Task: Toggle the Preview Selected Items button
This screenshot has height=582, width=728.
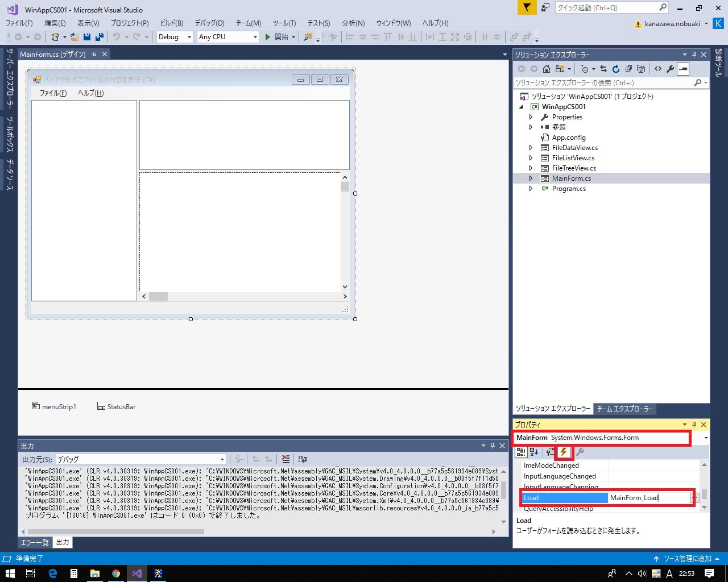Action: coord(683,69)
